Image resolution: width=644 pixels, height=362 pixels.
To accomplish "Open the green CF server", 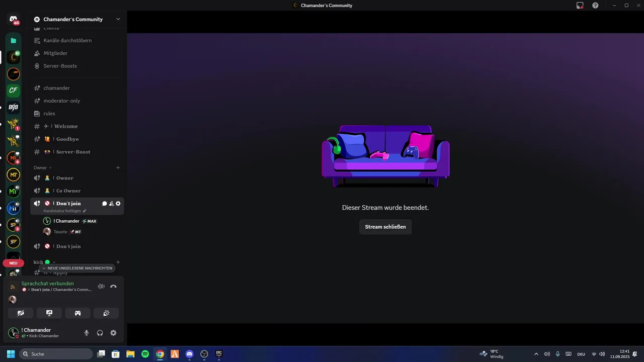I will pyautogui.click(x=14, y=90).
